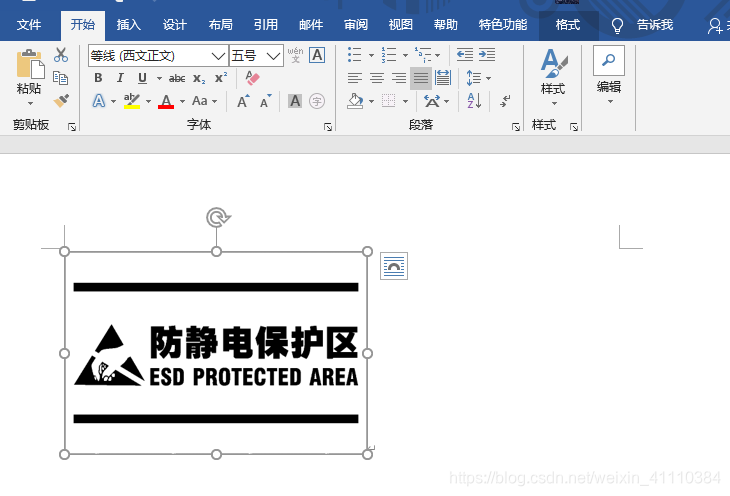
Task: Open highlight color dropdown arrow
Action: tap(149, 101)
